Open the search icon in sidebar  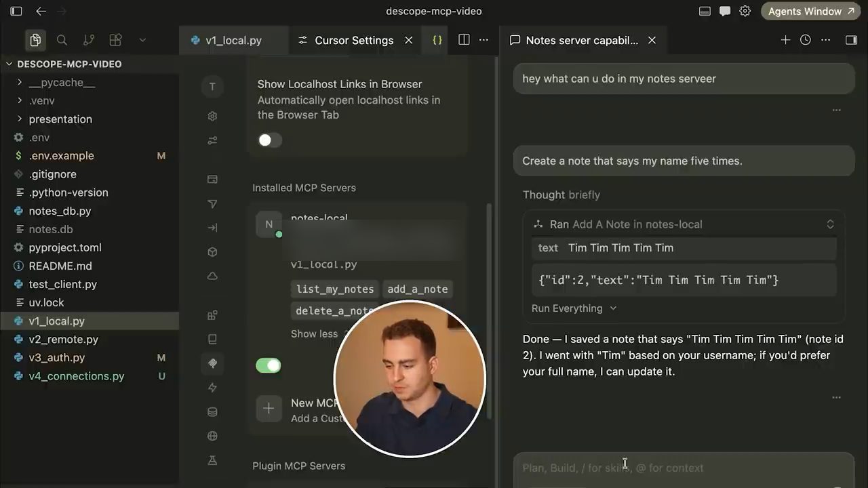pyautogui.click(x=62, y=40)
